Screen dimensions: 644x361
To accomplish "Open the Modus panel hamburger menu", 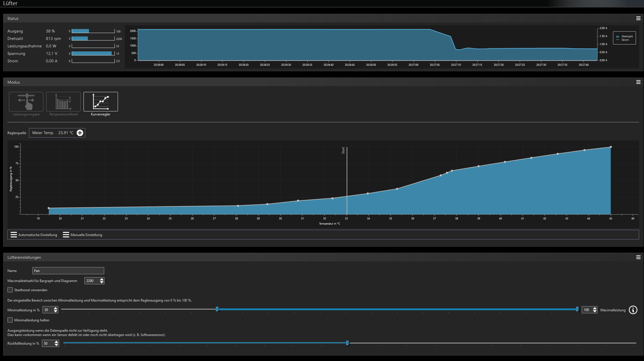I will (x=638, y=82).
